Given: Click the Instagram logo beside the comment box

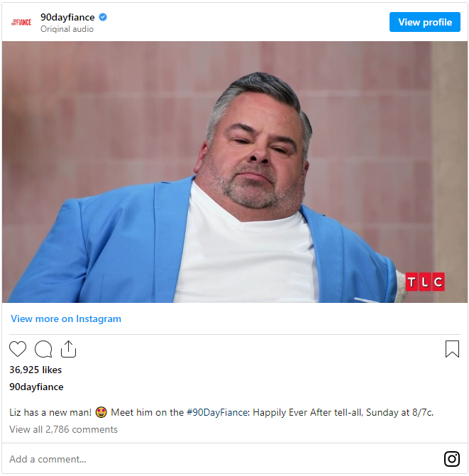Looking at the screenshot, I should pos(452,459).
